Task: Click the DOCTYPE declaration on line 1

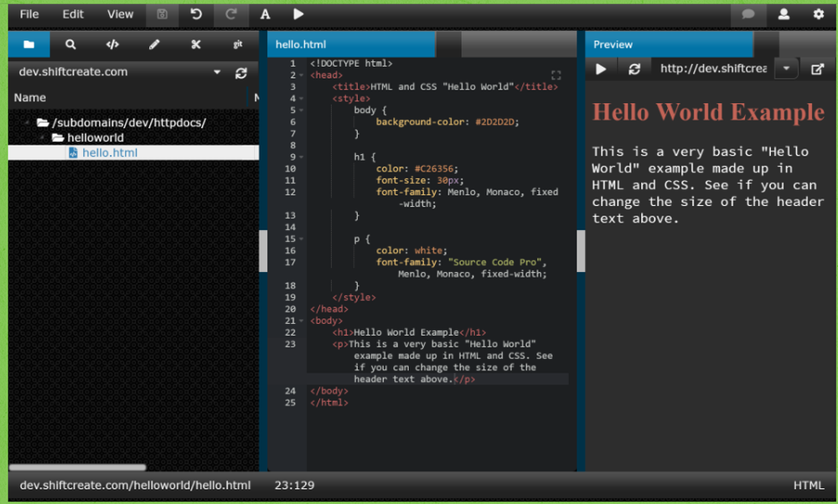Action: [x=351, y=64]
